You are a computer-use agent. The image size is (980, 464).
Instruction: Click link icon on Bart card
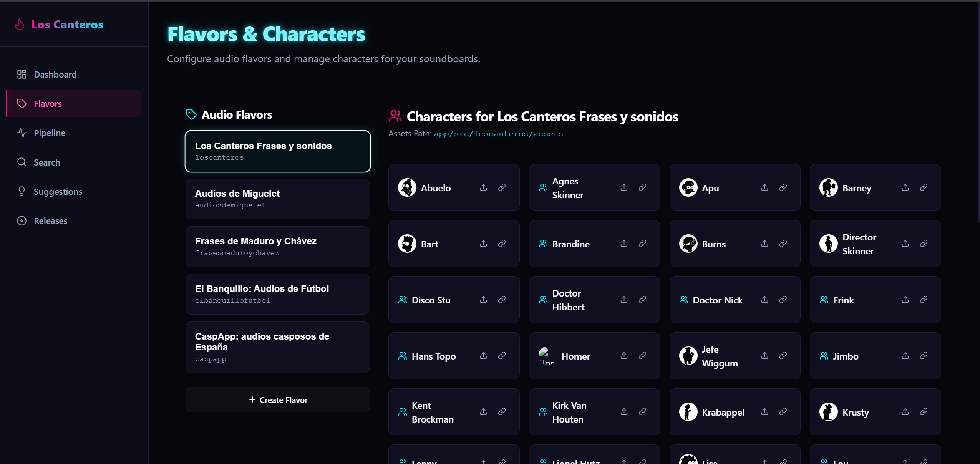pos(502,243)
